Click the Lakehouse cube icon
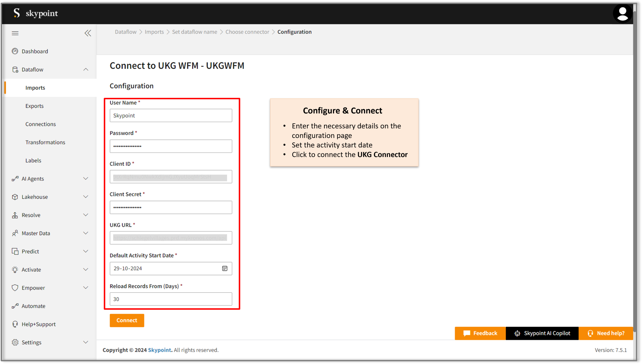 (x=15, y=197)
